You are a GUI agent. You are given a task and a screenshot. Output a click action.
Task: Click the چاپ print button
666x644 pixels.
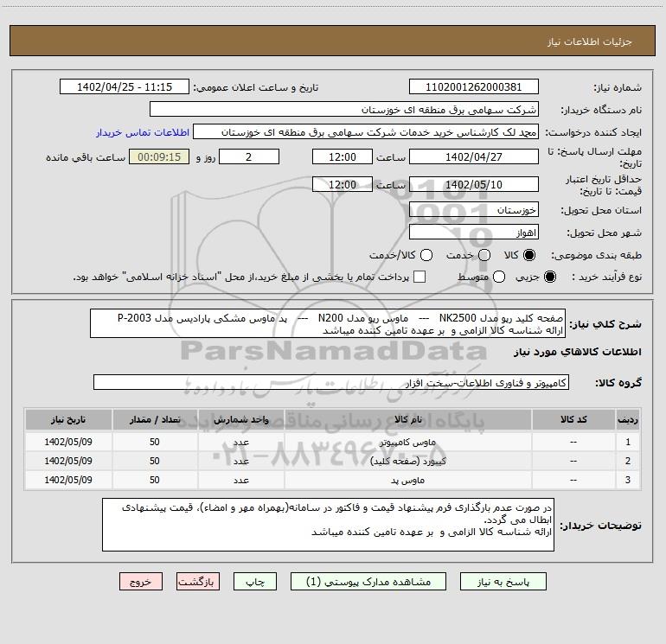[255, 581]
